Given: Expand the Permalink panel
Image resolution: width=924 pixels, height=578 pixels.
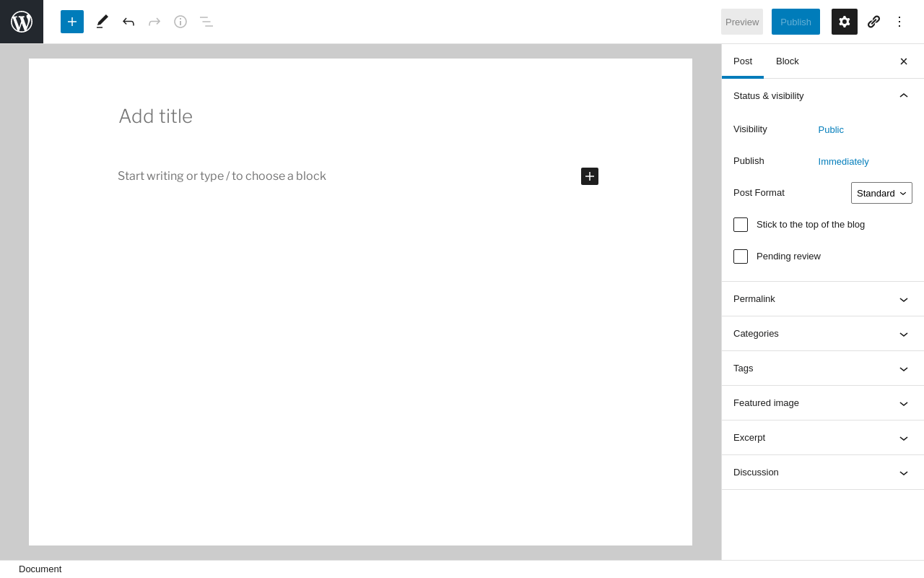Looking at the screenshot, I should (x=823, y=299).
